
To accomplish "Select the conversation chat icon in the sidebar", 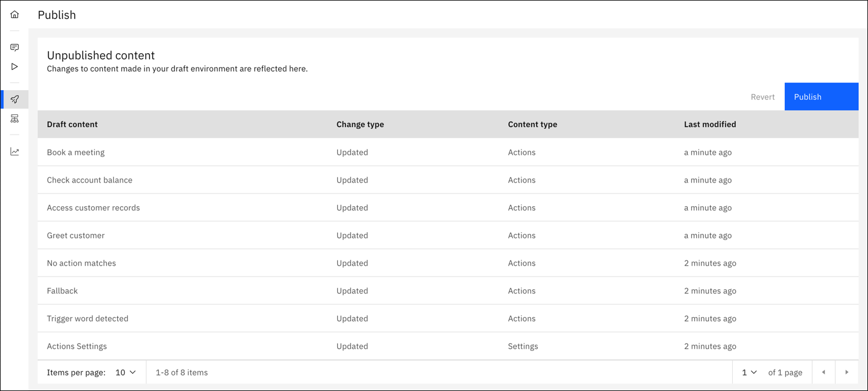I will point(14,47).
